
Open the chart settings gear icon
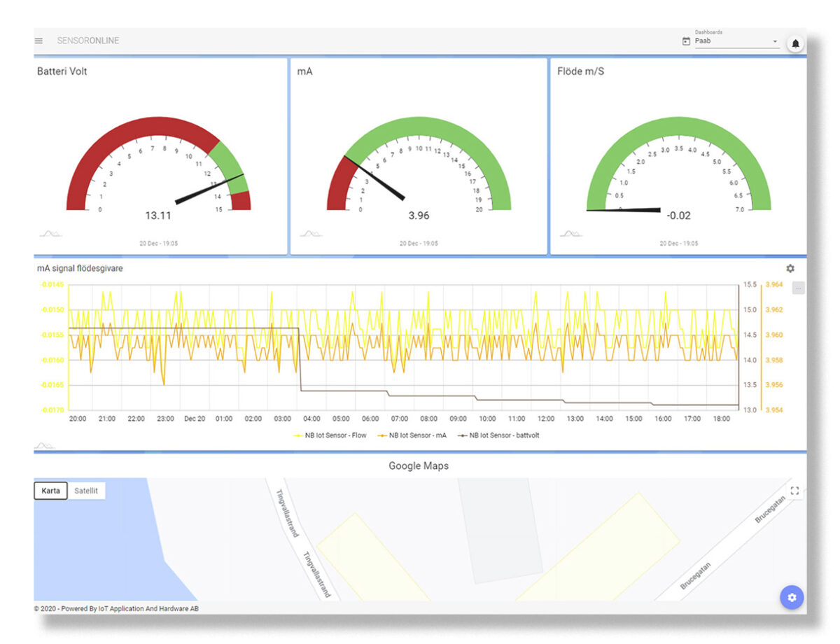(x=790, y=268)
